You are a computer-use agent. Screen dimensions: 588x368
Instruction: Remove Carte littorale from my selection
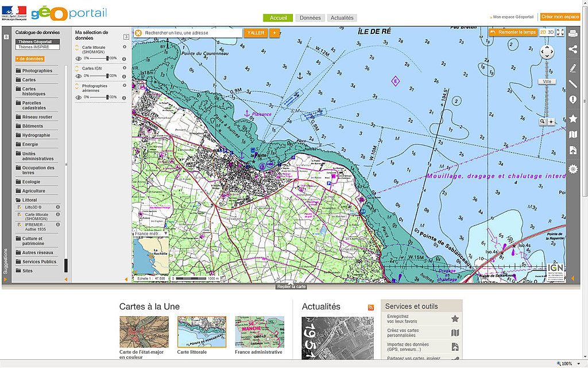point(125,47)
